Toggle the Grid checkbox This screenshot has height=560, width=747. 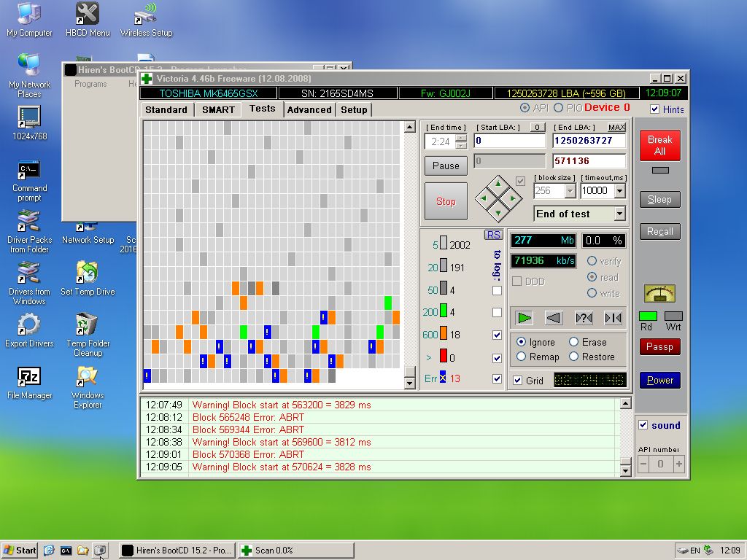coord(518,381)
